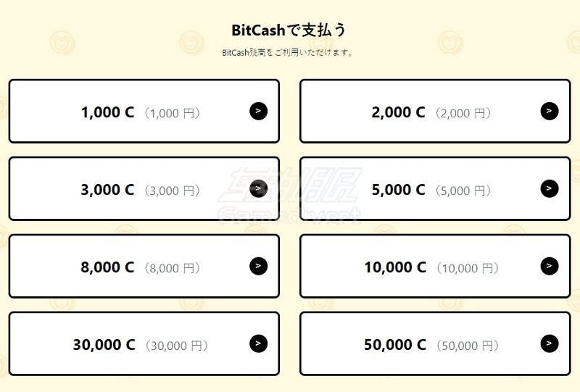
Task: Pick the 10,000 C purchase option
Action: tap(435, 266)
